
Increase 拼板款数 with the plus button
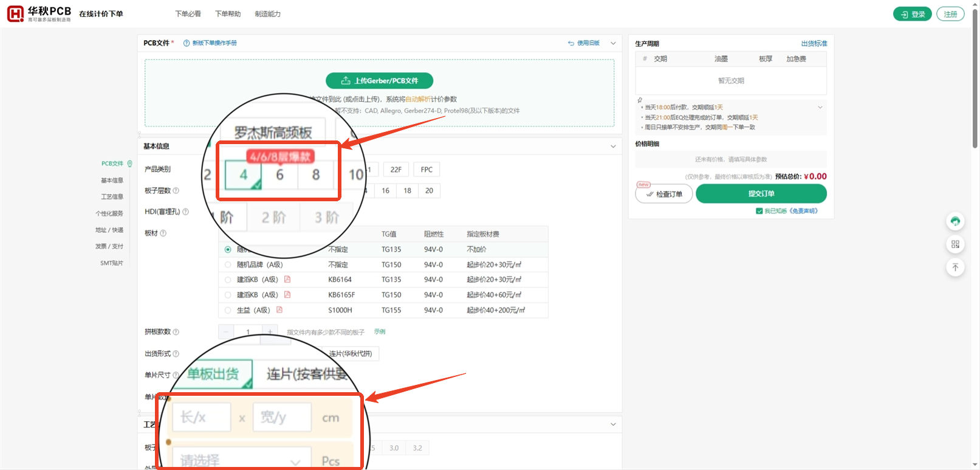tap(270, 332)
